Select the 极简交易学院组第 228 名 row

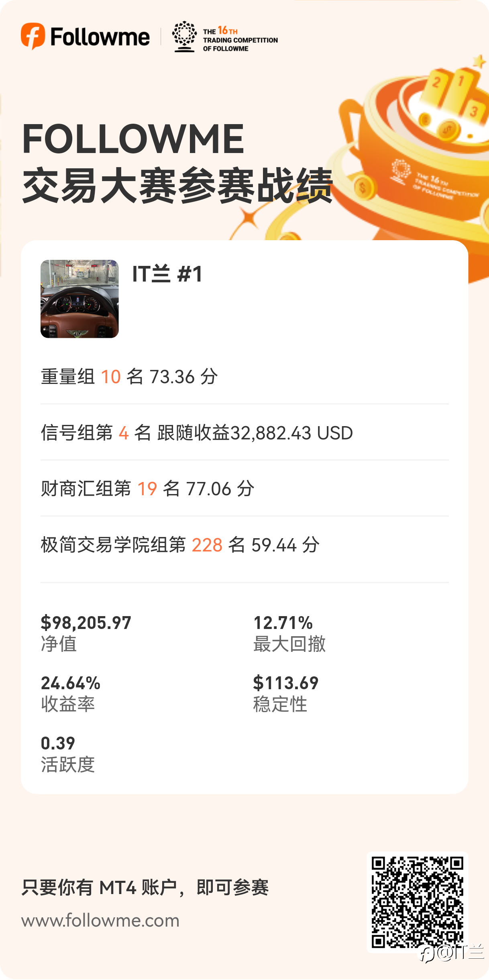pos(244,545)
